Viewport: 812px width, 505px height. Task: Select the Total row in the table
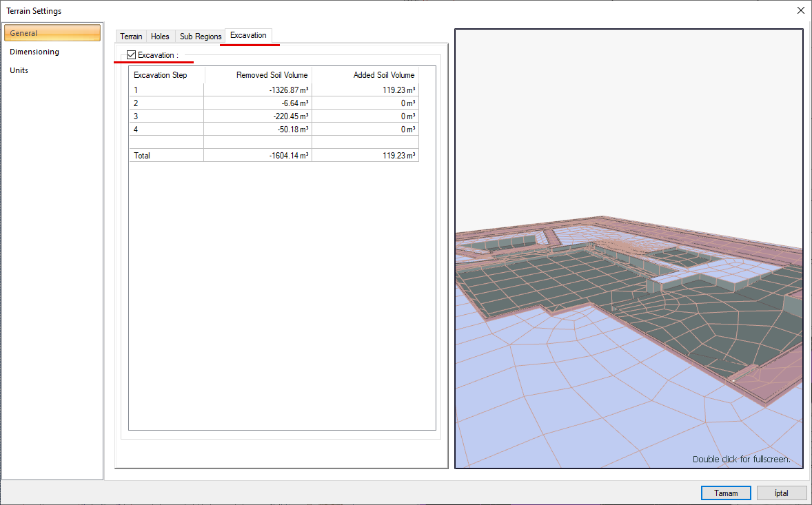[165, 155]
